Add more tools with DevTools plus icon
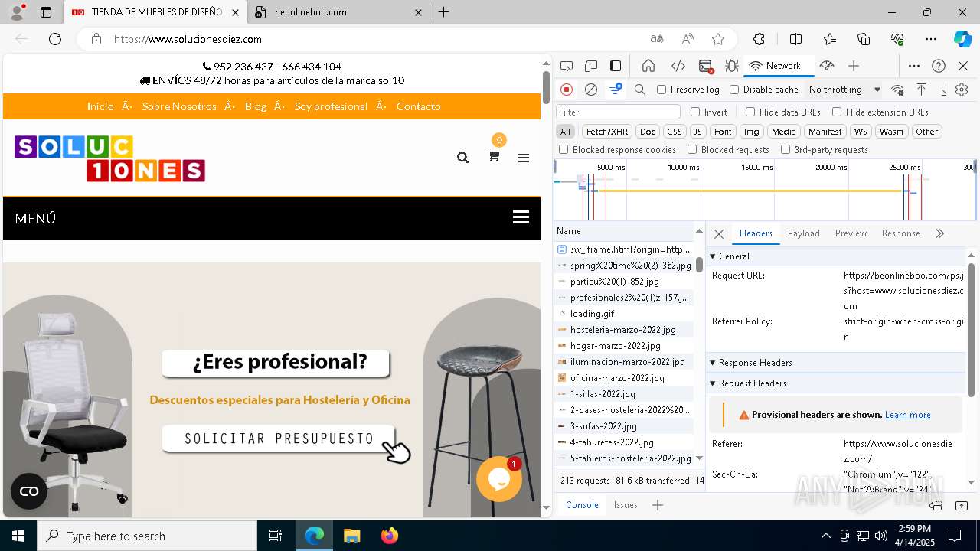The height and width of the screenshot is (551, 980). coord(854,66)
